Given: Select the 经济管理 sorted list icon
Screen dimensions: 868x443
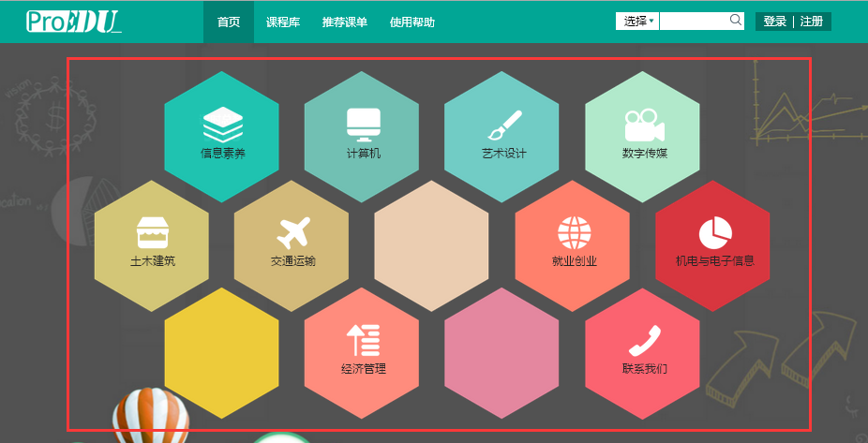Looking at the screenshot, I should pyautogui.click(x=363, y=340).
